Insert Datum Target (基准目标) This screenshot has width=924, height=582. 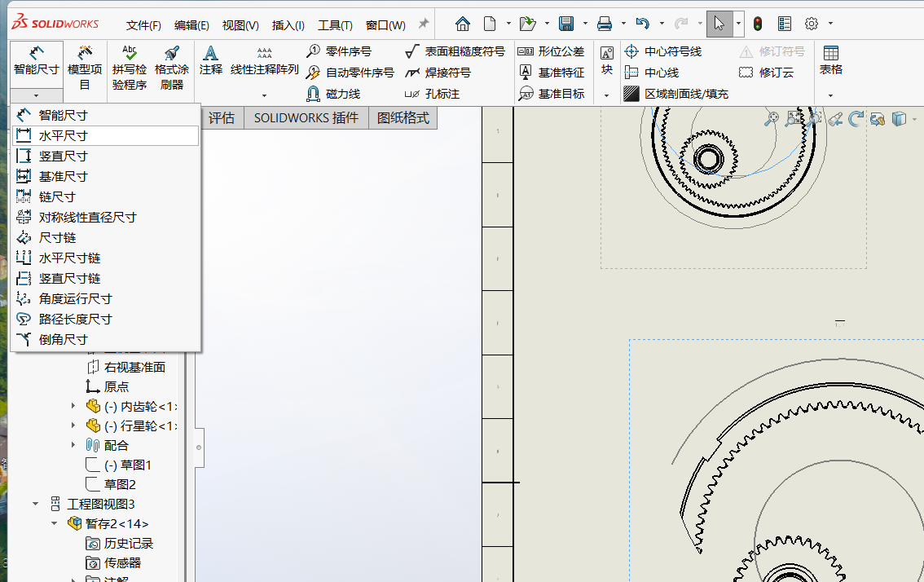pyautogui.click(x=551, y=94)
